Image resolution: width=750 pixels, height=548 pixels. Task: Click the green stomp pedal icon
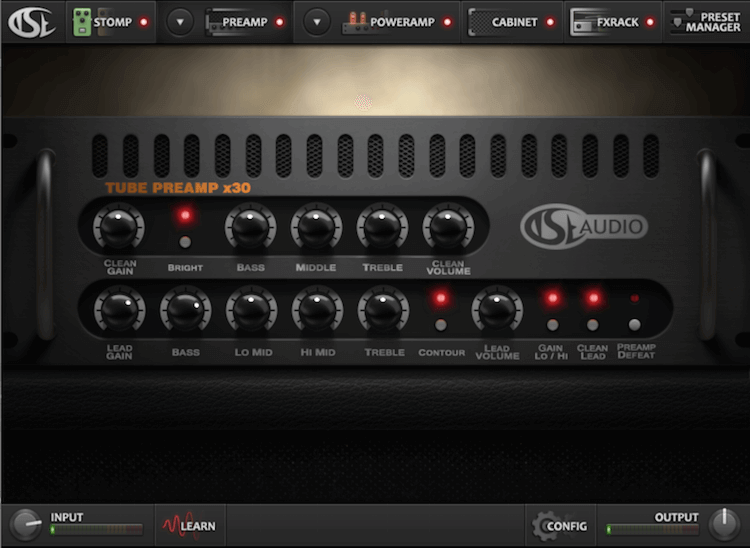click(82, 22)
